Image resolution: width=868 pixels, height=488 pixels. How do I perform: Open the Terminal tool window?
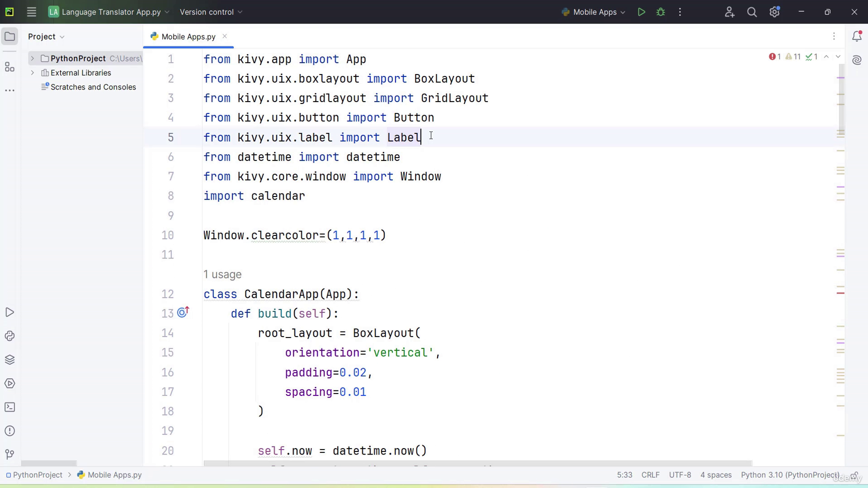tap(9, 407)
